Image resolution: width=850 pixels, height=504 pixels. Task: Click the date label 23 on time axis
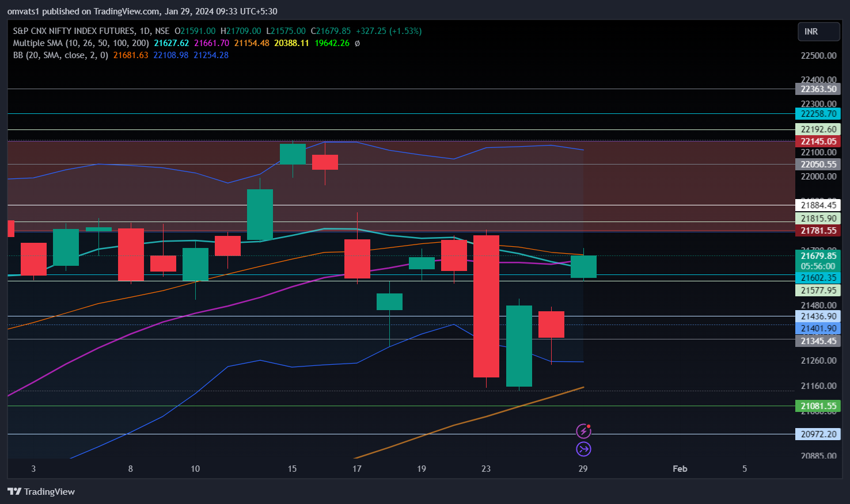(486, 469)
